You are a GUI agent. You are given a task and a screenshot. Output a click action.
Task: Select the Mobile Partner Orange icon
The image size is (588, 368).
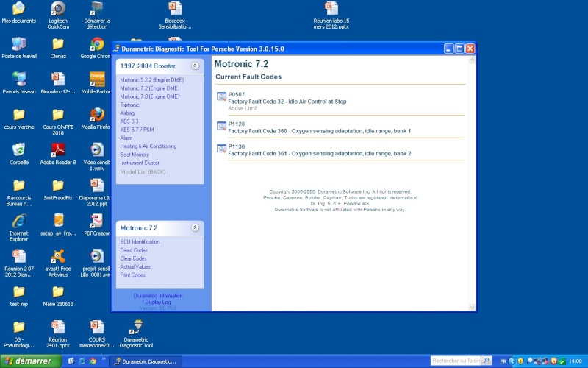(96, 83)
